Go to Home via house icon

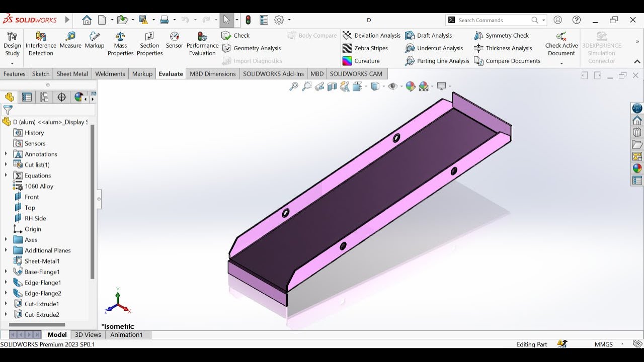[87, 20]
